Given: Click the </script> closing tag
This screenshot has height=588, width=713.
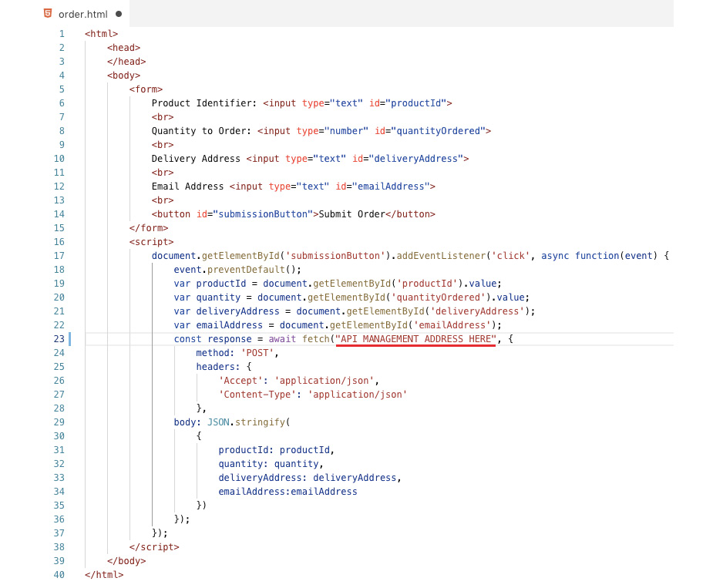Looking at the screenshot, I should pos(154,547).
